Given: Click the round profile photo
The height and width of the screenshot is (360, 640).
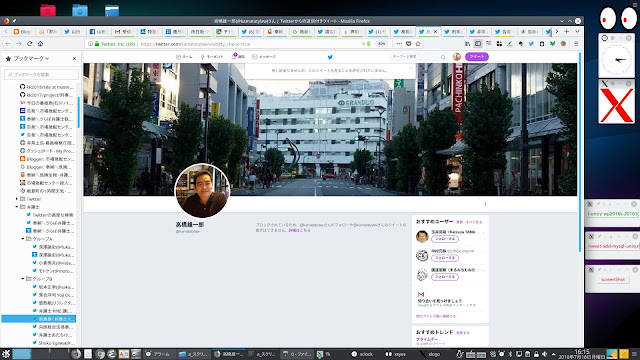Looking at the screenshot, I should [x=202, y=191].
